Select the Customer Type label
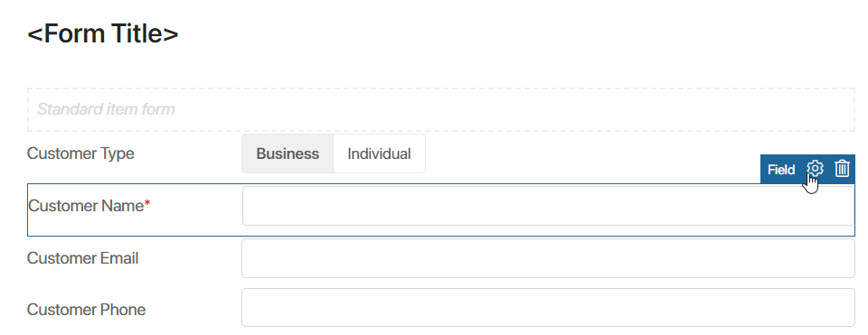The width and height of the screenshot is (868, 335). [80, 154]
